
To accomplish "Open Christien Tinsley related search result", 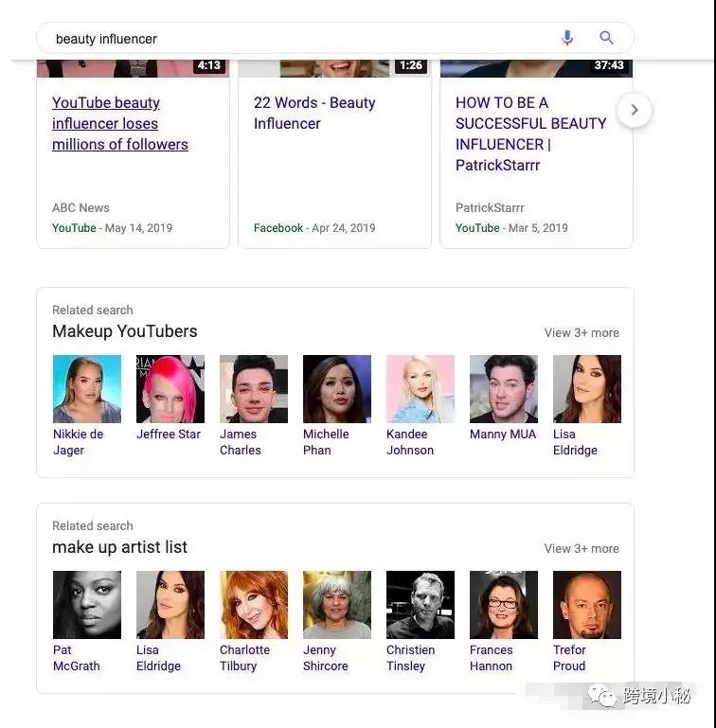I will pos(421,622).
